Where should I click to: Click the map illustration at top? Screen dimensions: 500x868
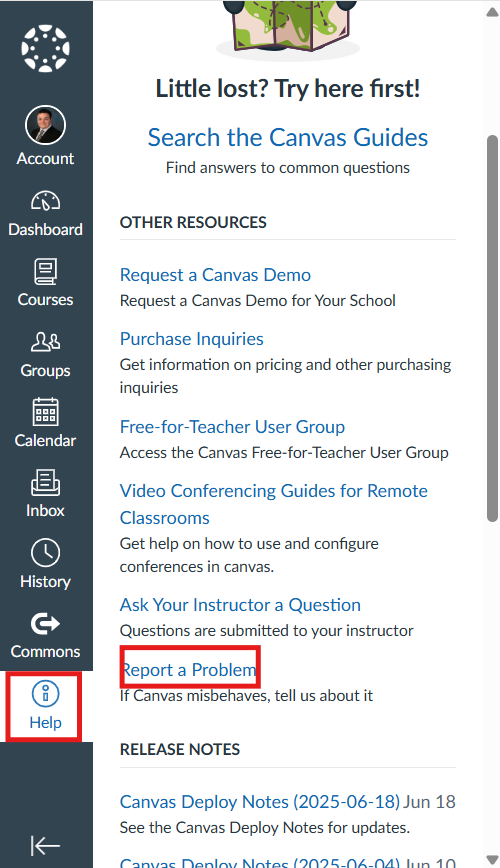(x=288, y=28)
